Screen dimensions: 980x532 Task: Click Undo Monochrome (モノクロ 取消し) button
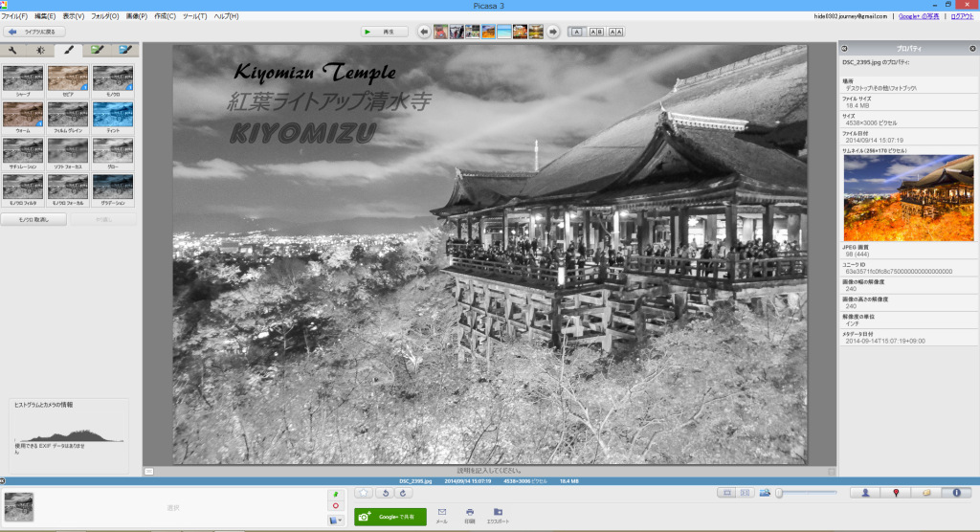33,219
